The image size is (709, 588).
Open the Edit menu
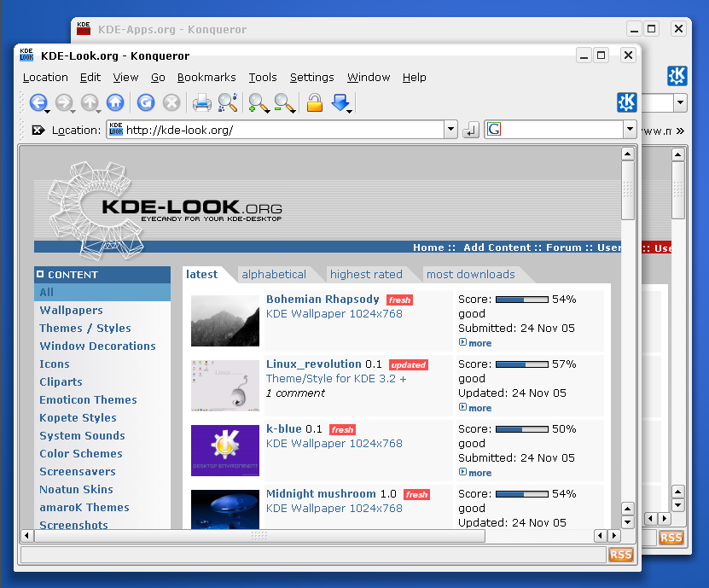(x=90, y=78)
